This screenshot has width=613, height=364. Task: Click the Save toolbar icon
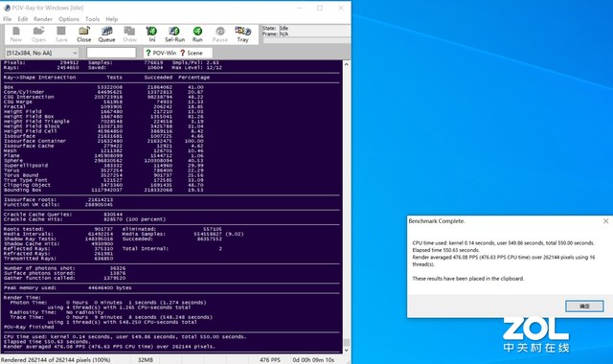61,34
